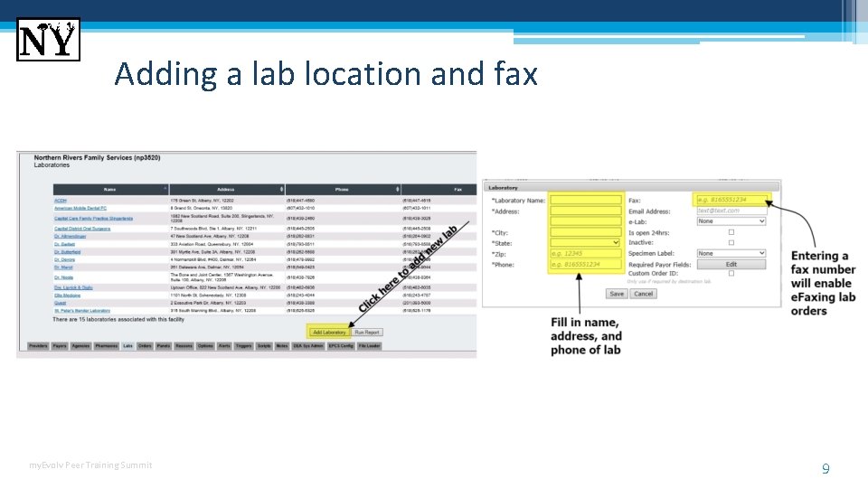Open the File Loader tab
Image resolution: width=868 pixels, height=488 pixels.
pyautogui.click(x=370, y=346)
